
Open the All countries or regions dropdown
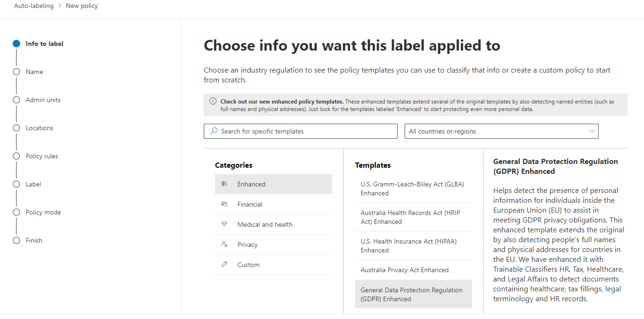click(x=501, y=131)
